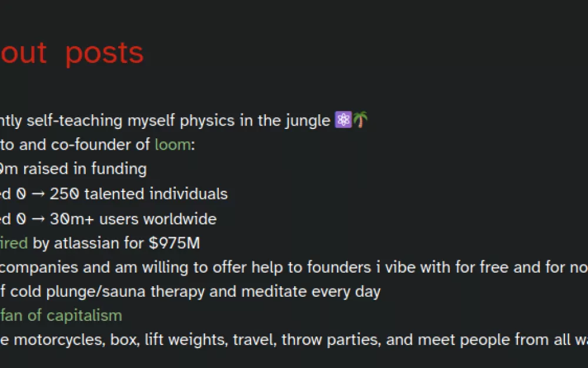Open the green acquired link before atlassian

point(14,243)
